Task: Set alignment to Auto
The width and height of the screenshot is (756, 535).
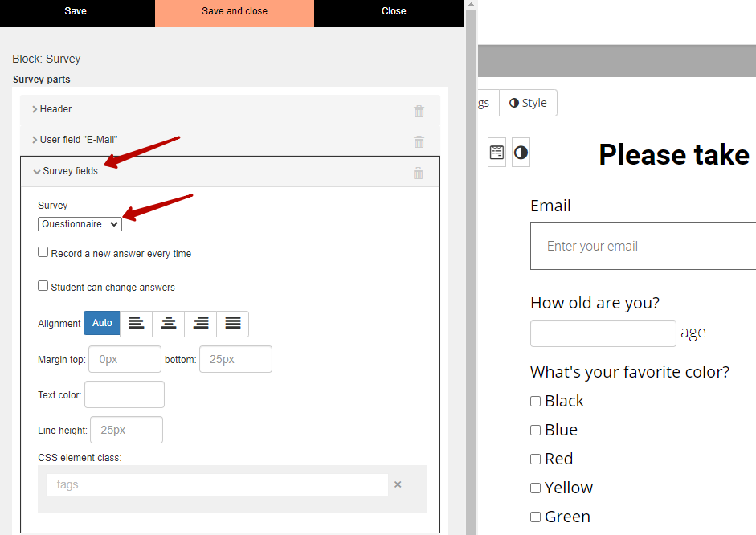Action: click(102, 323)
